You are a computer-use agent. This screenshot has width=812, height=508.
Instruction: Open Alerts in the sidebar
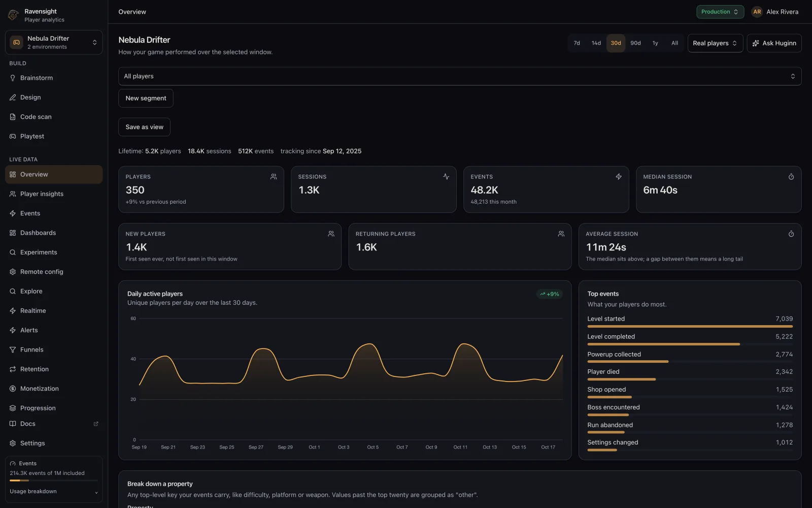(54, 330)
